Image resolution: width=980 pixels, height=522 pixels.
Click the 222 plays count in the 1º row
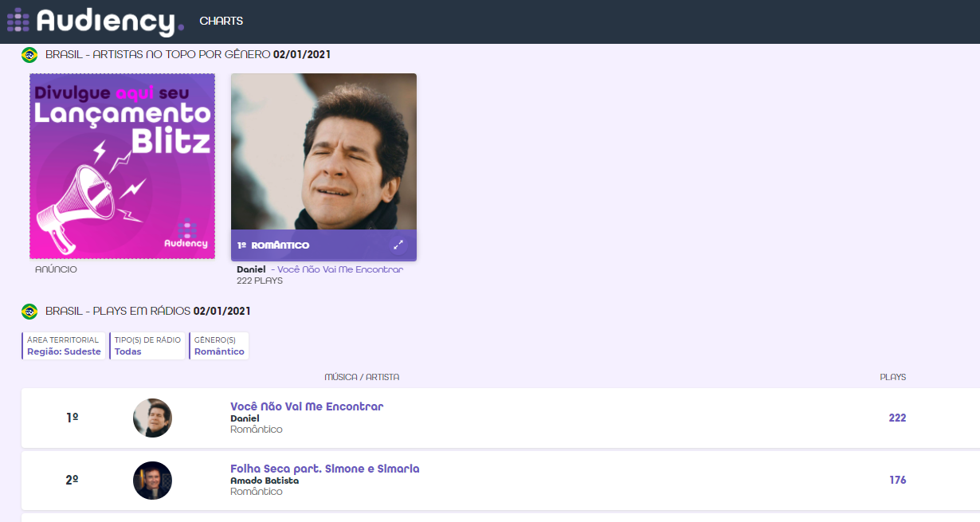pyautogui.click(x=897, y=418)
